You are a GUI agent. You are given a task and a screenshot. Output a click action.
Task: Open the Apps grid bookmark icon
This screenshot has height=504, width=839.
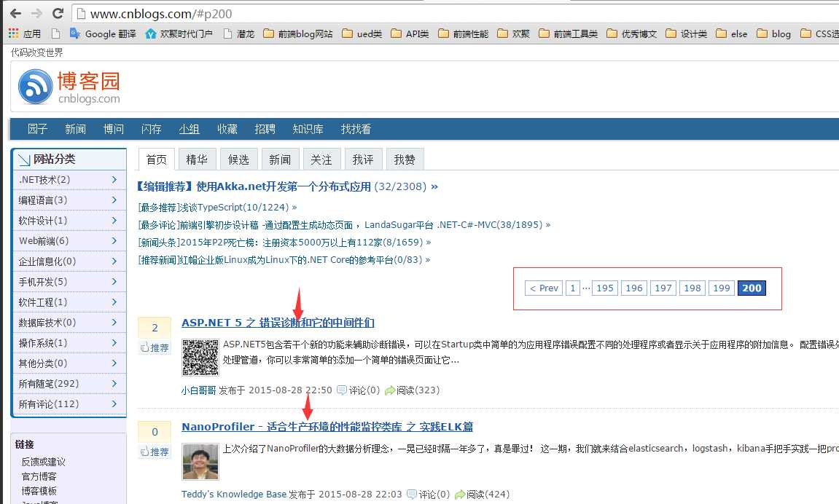[13, 33]
